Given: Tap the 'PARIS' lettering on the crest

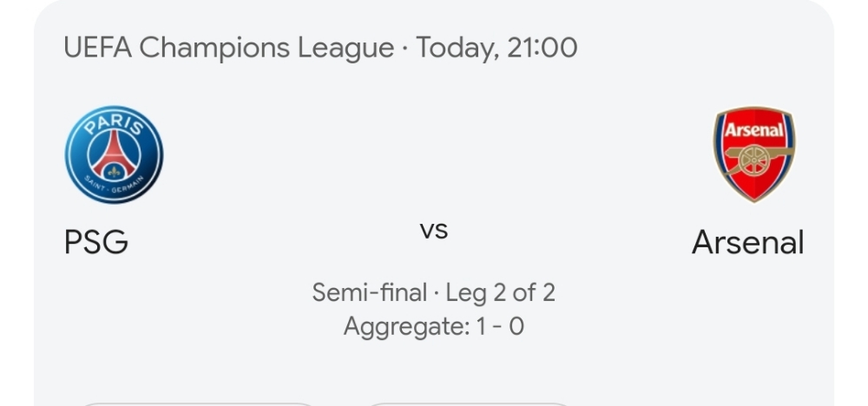Looking at the screenshot, I should (114, 124).
